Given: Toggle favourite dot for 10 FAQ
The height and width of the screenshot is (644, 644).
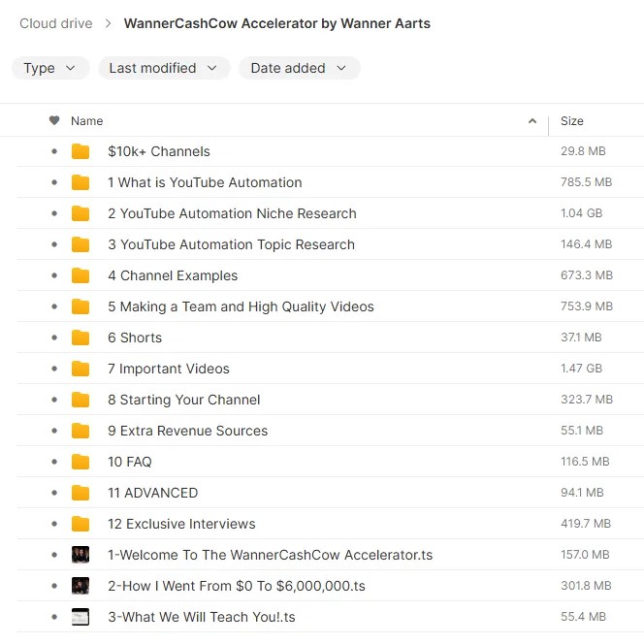Looking at the screenshot, I should (54, 462).
